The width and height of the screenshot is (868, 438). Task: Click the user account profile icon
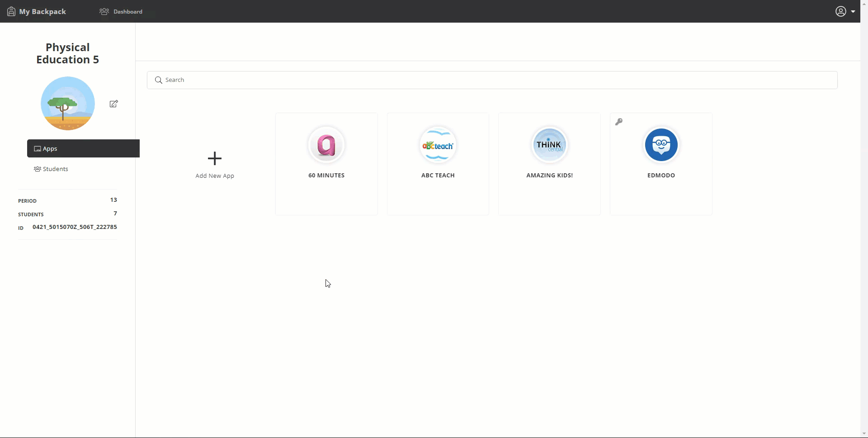[x=840, y=11]
